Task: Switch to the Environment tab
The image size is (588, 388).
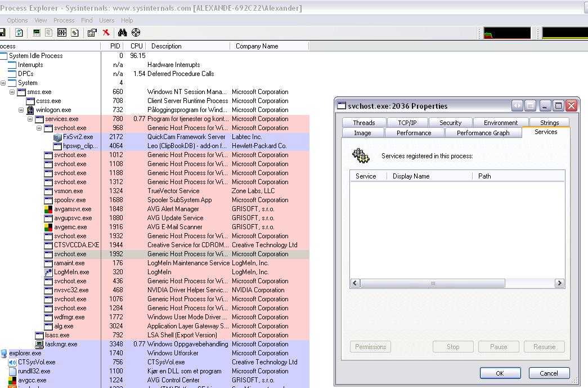Action: click(x=501, y=123)
